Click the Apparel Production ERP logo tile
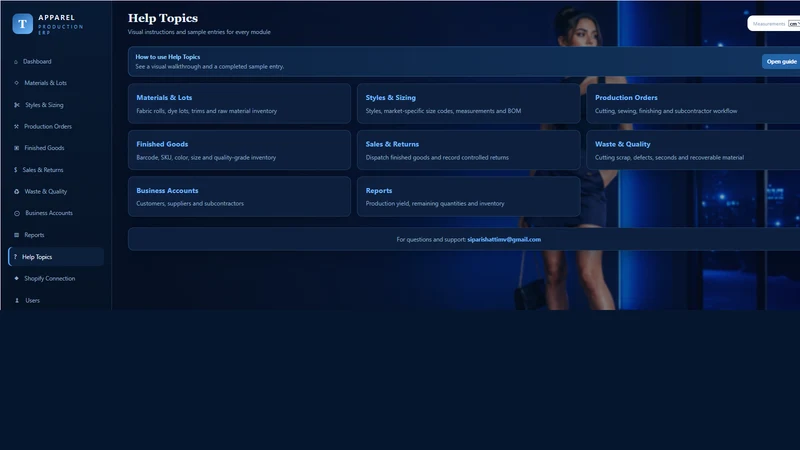Screen dimensions: 800x450 tap(22, 24)
